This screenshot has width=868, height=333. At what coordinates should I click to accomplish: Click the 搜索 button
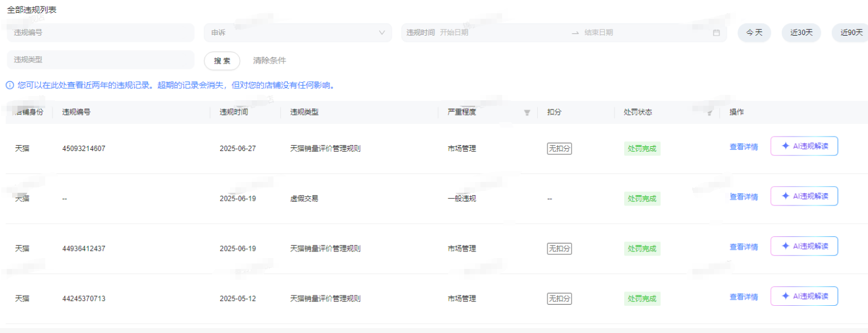click(222, 60)
